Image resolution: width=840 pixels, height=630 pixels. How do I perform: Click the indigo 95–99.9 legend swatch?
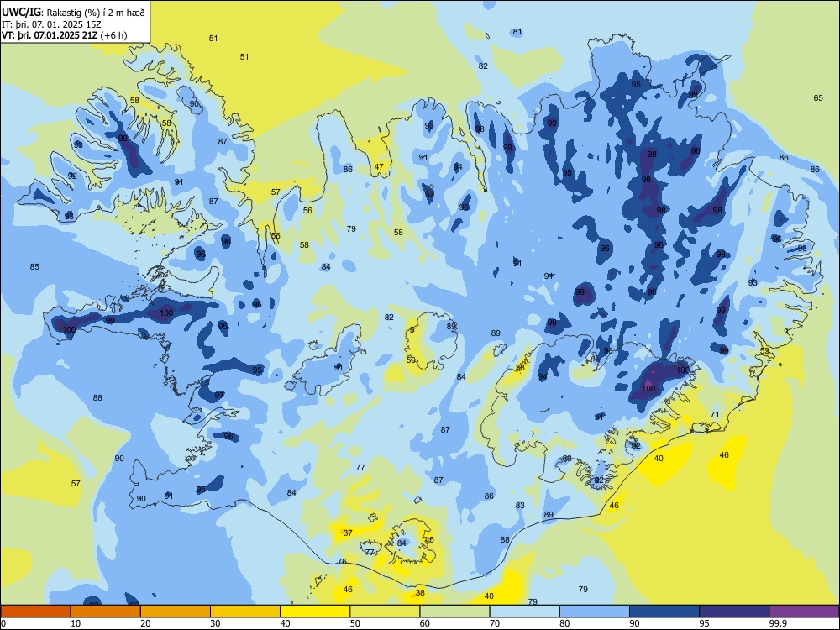pyautogui.click(x=734, y=612)
